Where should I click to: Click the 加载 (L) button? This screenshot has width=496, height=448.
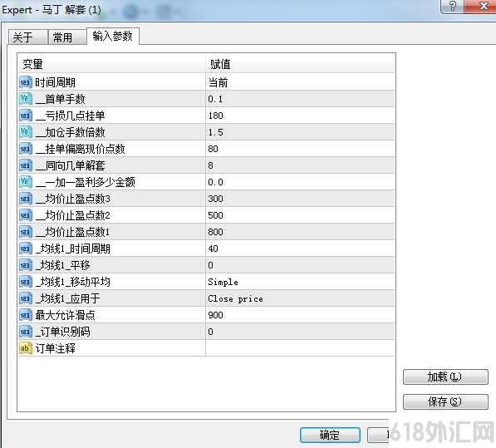click(445, 377)
